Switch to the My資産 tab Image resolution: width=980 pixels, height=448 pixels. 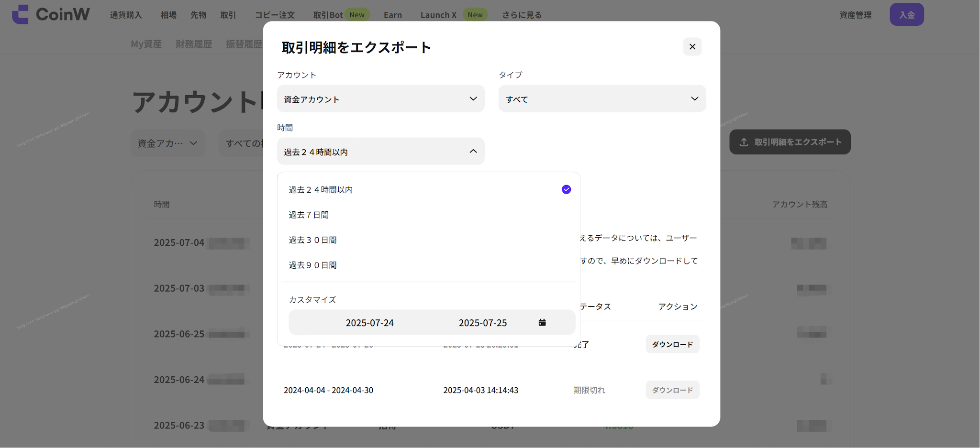pos(146,44)
